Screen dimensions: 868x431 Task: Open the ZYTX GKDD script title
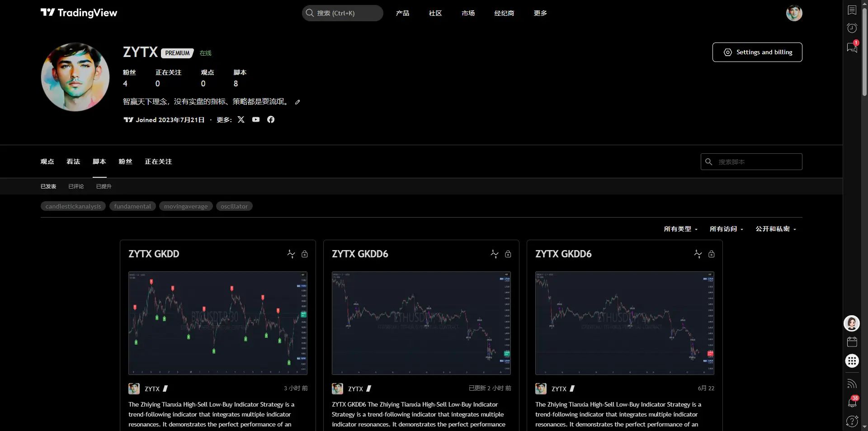click(154, 254)
